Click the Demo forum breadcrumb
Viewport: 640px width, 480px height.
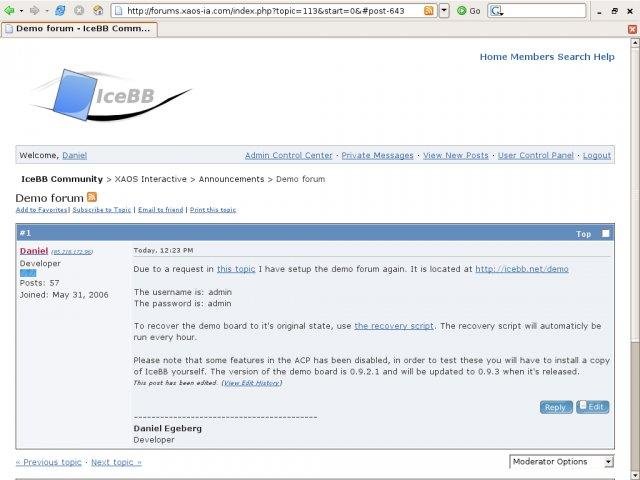[300, 179]
